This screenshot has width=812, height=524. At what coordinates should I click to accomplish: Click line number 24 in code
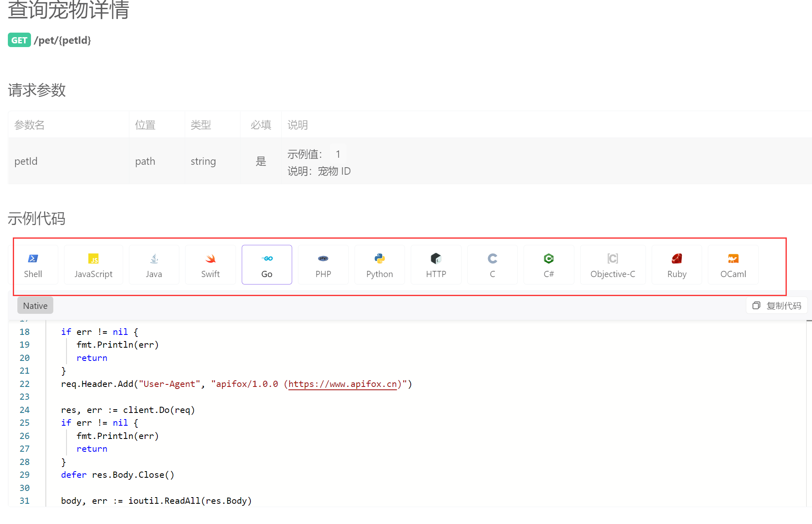pyautogui.click(x=24, y=410)
